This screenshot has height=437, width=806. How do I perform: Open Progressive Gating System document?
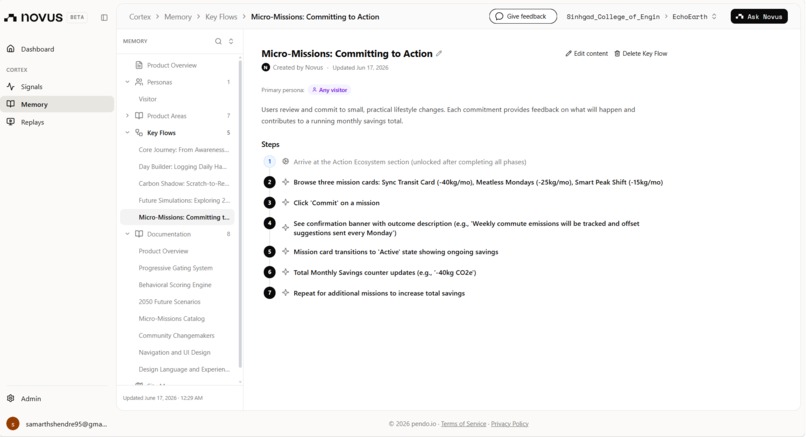[x=175, y=268]
